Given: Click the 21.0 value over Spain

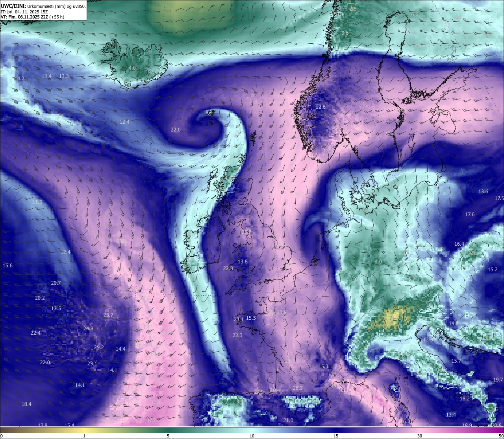Looking at the screenshot, I should tap(288, 420).
